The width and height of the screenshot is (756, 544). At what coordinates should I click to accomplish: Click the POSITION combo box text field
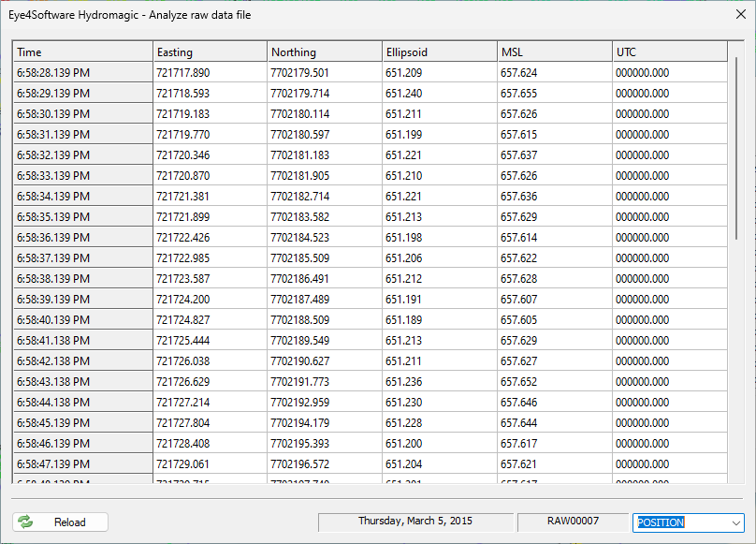[x=681, y=522]
